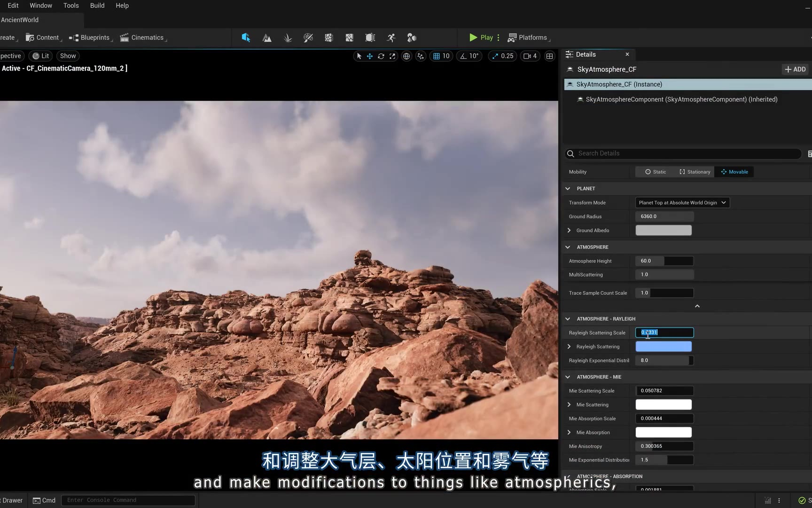Open the shapes placement mode icon
Image resolution: width=812 pixels, height=508 pixels.
tap(412, 38)
